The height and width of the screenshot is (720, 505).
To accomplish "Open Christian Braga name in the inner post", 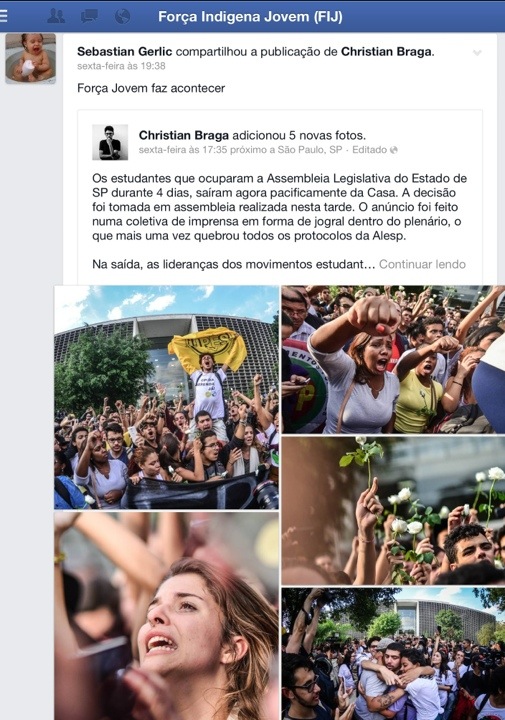I will point(184,135).
